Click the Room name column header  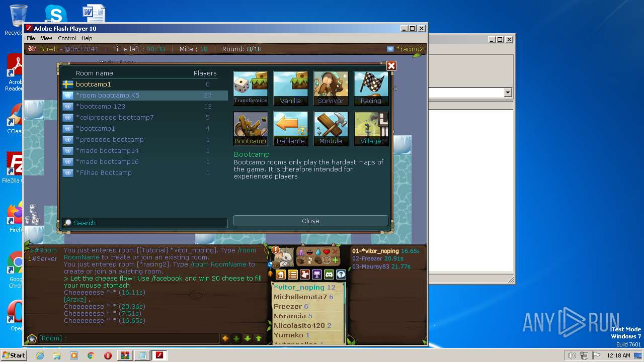point(95,73)
